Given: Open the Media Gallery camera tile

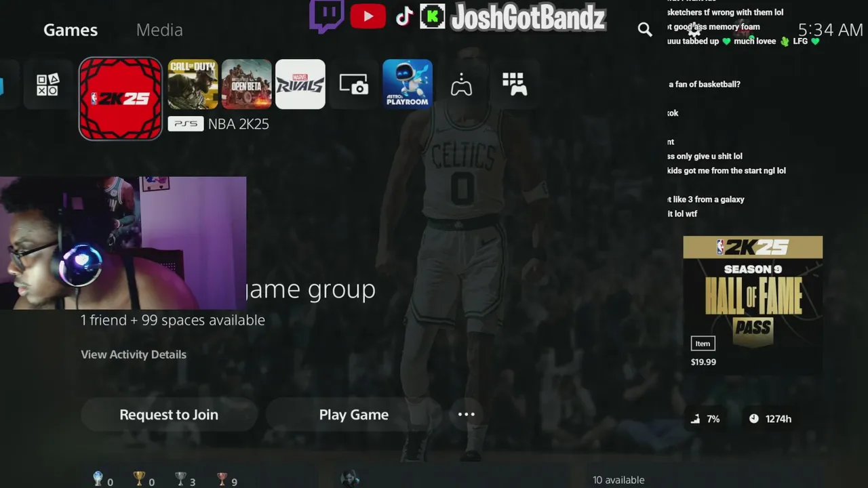Looking at the screenshot, I should [353, 85].
